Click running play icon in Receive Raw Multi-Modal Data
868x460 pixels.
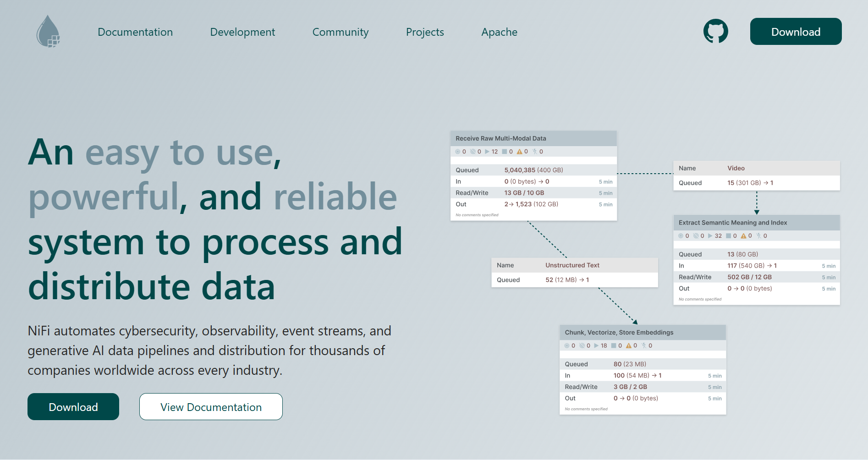tap(487, 152)
